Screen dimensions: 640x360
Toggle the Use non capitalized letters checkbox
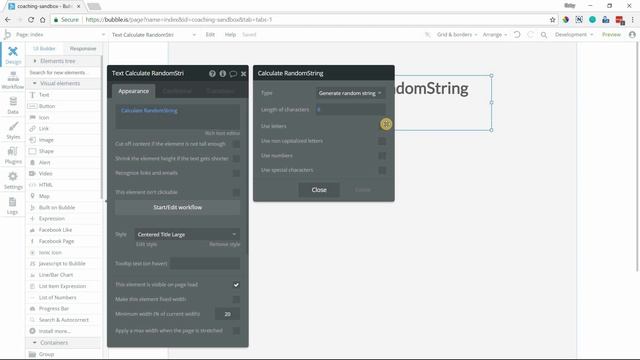[x=382, y=141]
